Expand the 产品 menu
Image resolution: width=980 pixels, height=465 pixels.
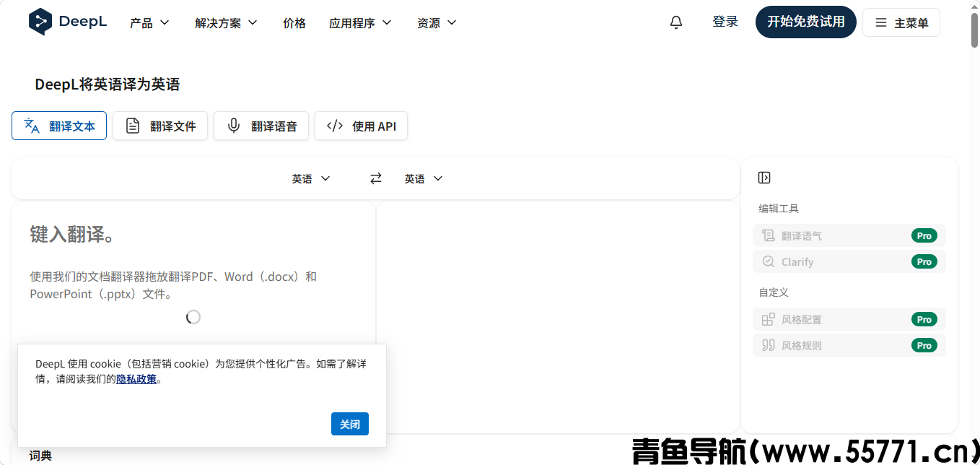[149, 22]
